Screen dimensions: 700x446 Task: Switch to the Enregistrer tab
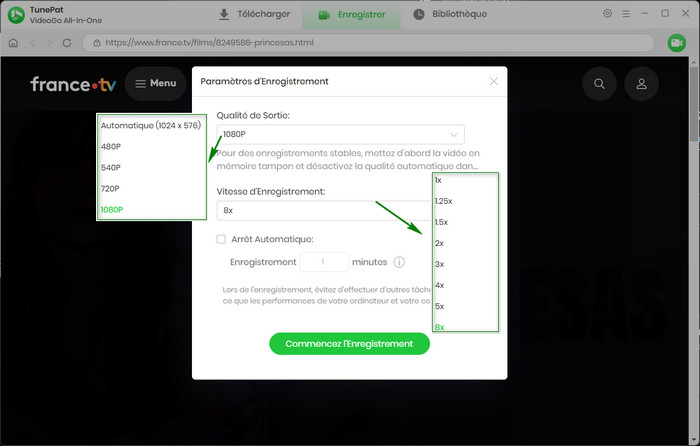point(351,15)
